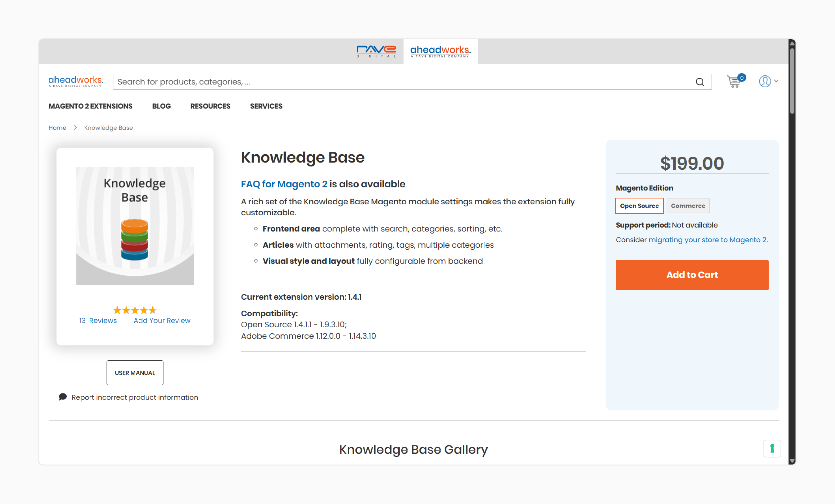Open the Blog menu item
The height and width of the screenshot is (504, 835).
(161, 106)
